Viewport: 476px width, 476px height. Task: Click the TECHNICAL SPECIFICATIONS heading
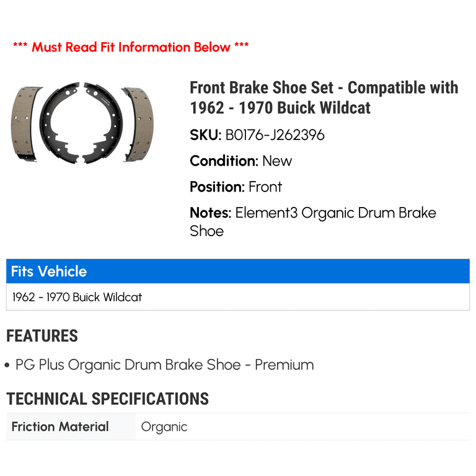(107, 399)
